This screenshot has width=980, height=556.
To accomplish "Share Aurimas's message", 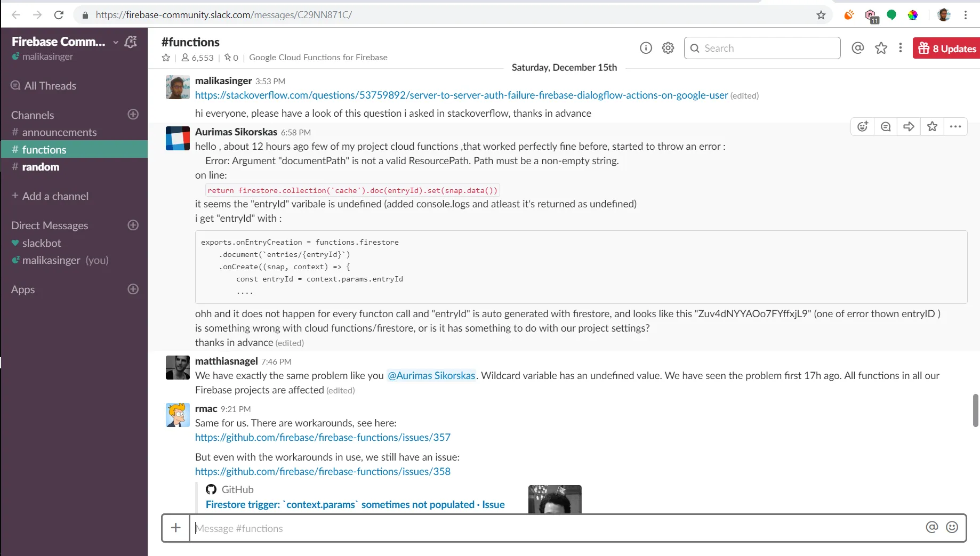I will pyautogui.click(x=909, y=126).
